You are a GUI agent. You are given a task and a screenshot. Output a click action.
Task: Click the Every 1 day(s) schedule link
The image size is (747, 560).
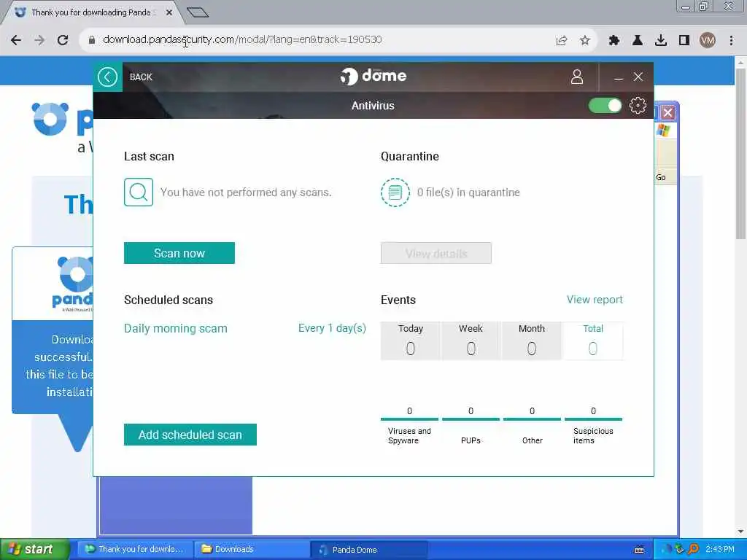pos(332,328)
